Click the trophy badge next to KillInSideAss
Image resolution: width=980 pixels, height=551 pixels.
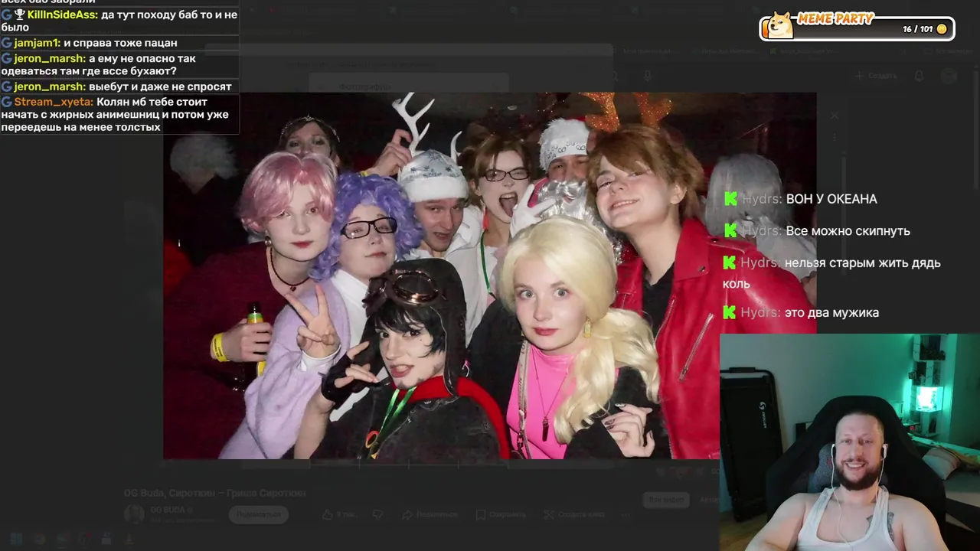pos(20,15)
